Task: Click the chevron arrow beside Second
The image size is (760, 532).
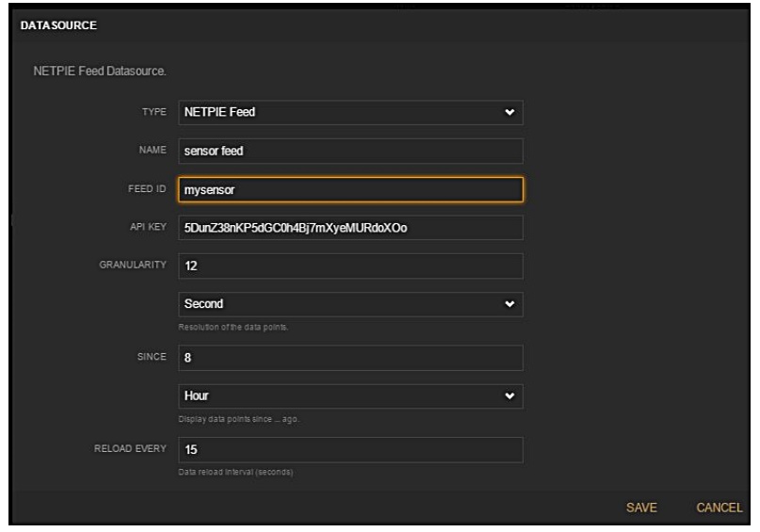Action: pyautogui.click(x=510, y=305)
